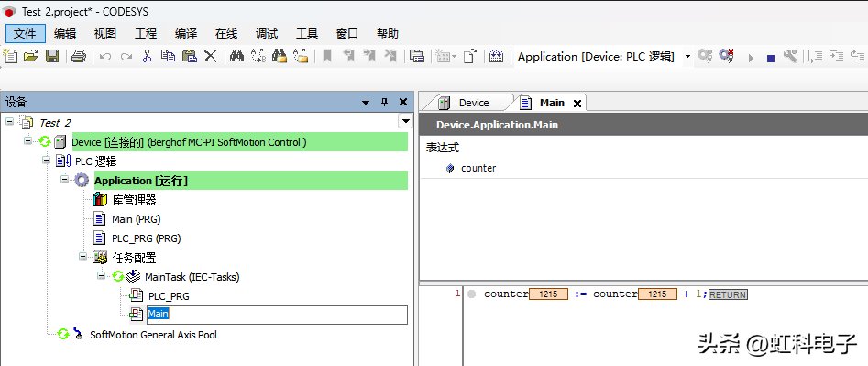This screenshot has width=868, height=366.
Task: Open dropdown arrow beside grid toolbar icon
Action: point(455,57)
